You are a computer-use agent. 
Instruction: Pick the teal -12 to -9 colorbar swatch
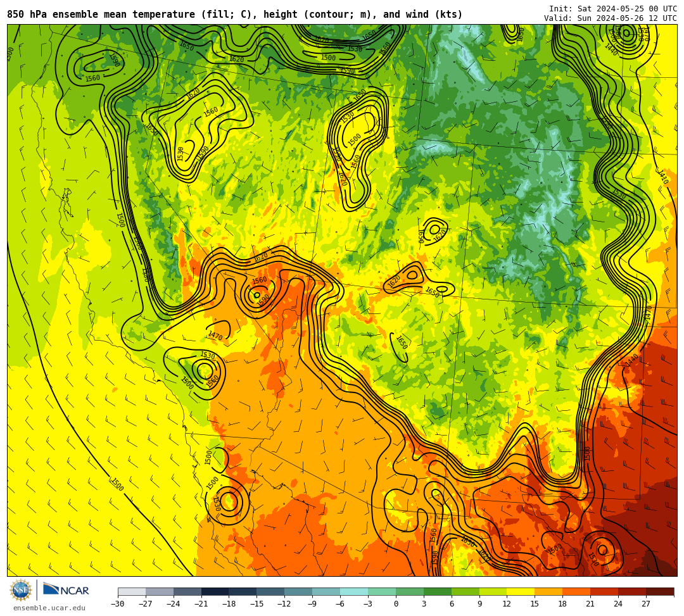coord(298,591)
